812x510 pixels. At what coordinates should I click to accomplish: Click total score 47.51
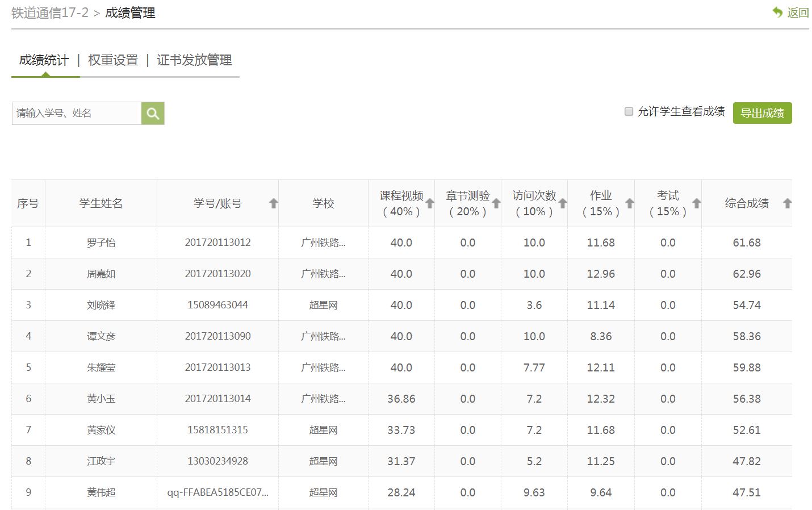747,492
